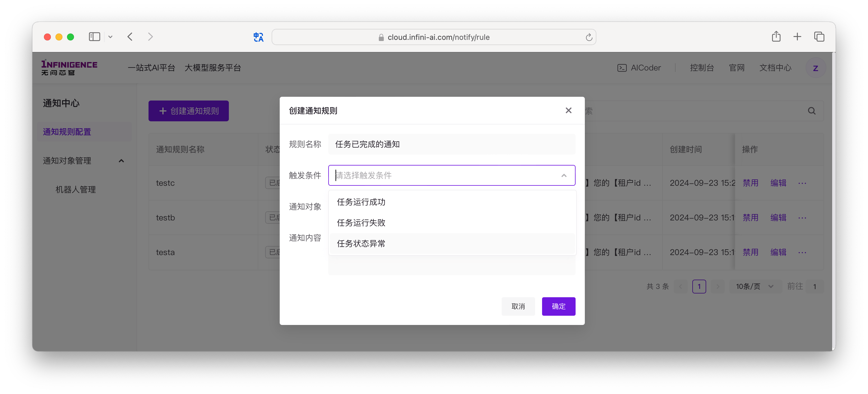Click the translate page icon
868x394 pixels.
click(258, 37)
